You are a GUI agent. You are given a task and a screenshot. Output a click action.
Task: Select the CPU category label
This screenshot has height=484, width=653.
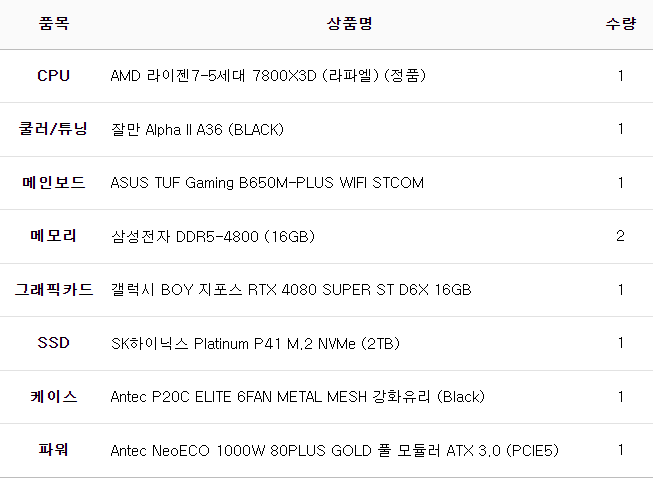[x=54, y=76]
